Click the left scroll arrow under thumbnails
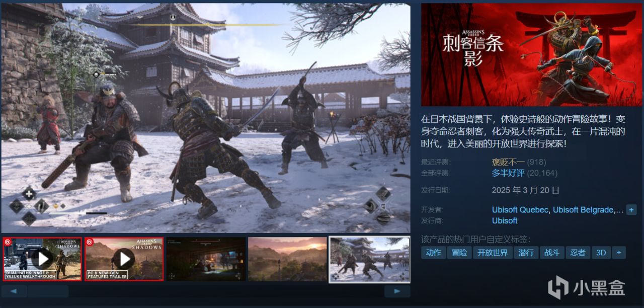 coord(14,291)
